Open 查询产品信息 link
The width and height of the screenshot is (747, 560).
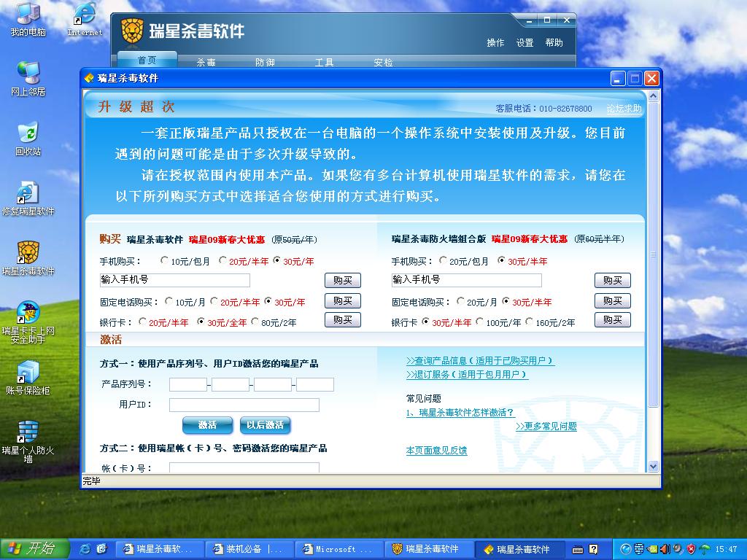click(480, 360)
